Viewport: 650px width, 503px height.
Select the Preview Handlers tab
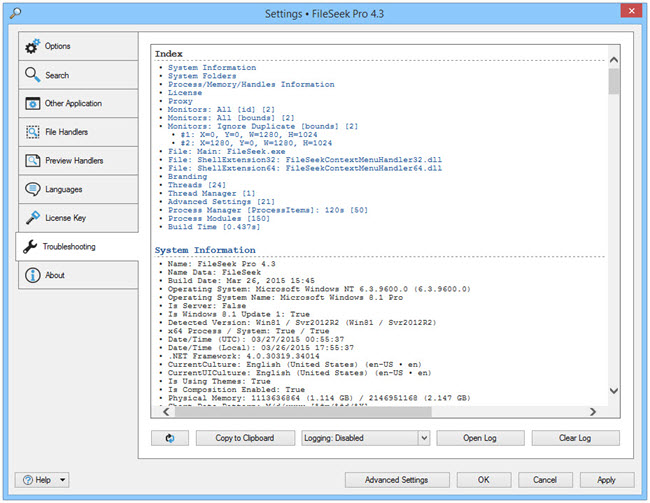[x=78, y=160]
